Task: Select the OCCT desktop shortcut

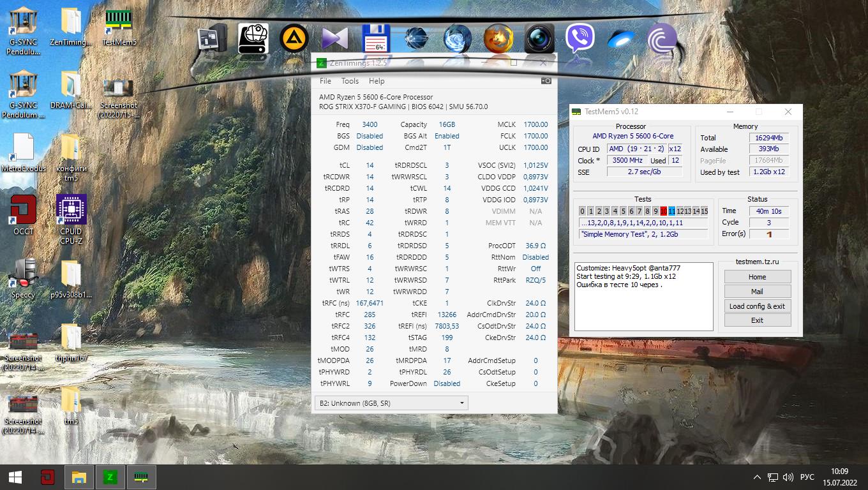Action: click(24, 216)
